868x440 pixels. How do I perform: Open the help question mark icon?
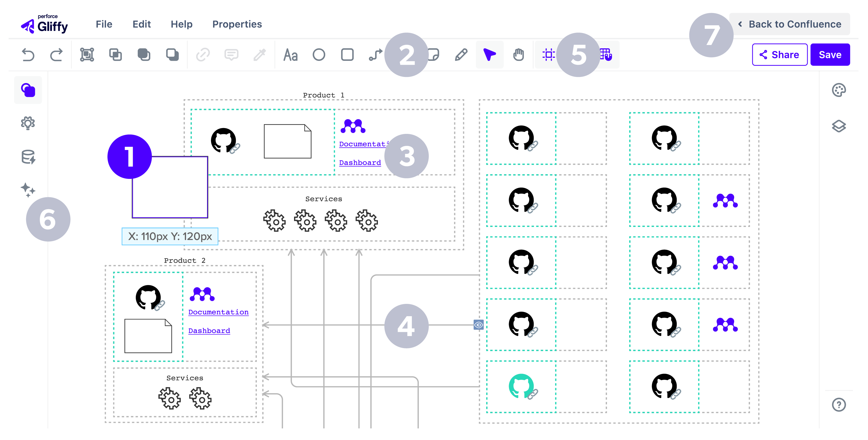coord(839,405)
